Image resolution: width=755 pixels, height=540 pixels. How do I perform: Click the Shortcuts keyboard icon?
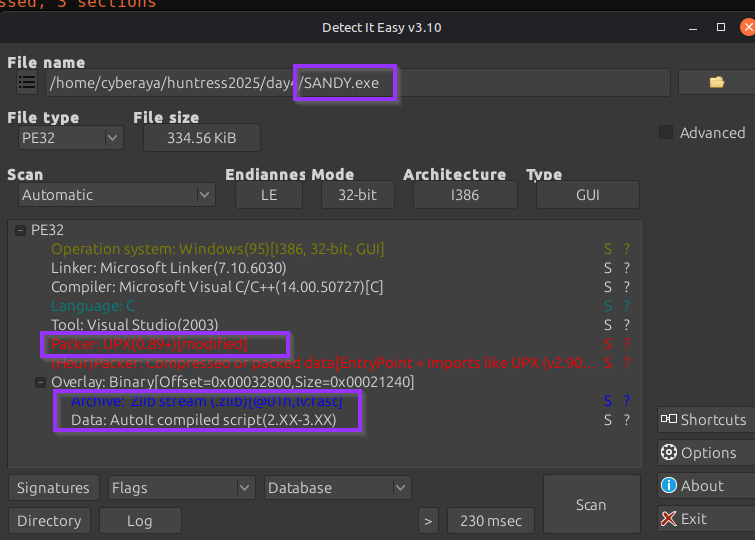click(668, 419)
